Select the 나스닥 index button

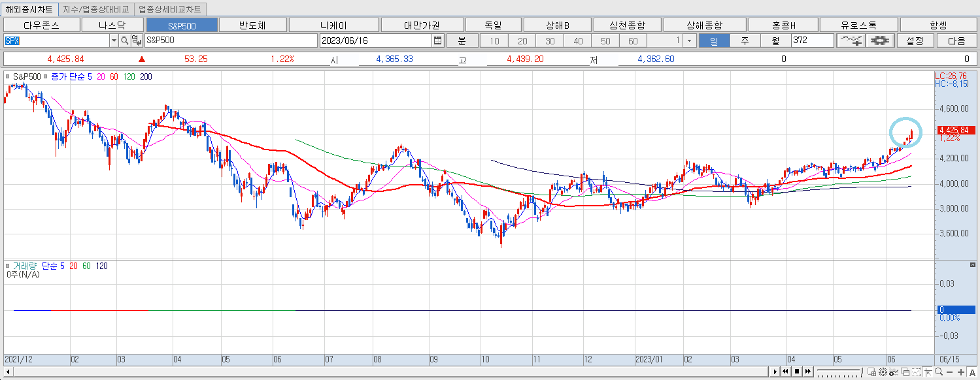[112, 24]
